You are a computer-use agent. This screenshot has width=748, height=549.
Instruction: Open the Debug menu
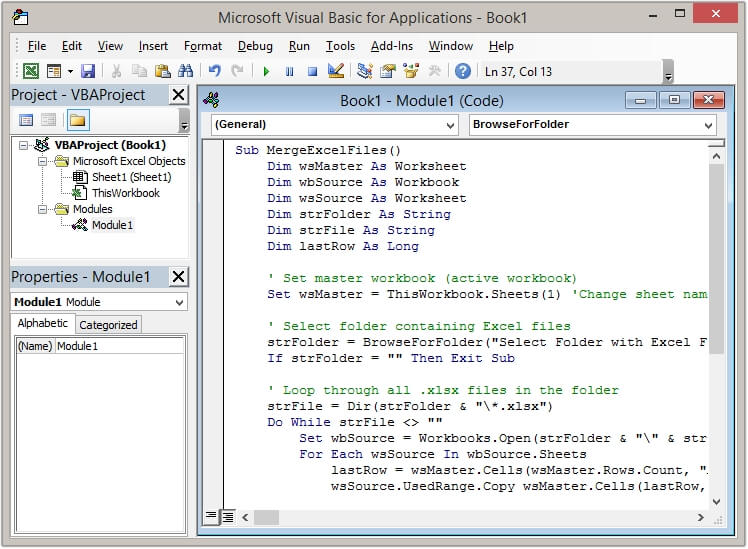(255, 46)
